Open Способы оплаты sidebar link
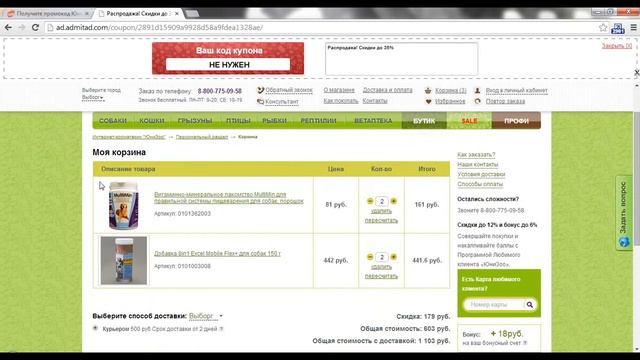 pos(480,184)
